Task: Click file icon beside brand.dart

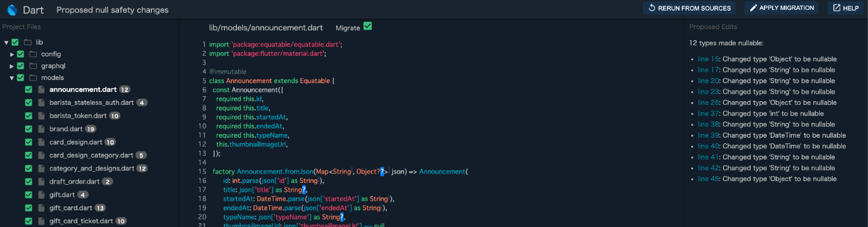Action: (x=42, y=129)
